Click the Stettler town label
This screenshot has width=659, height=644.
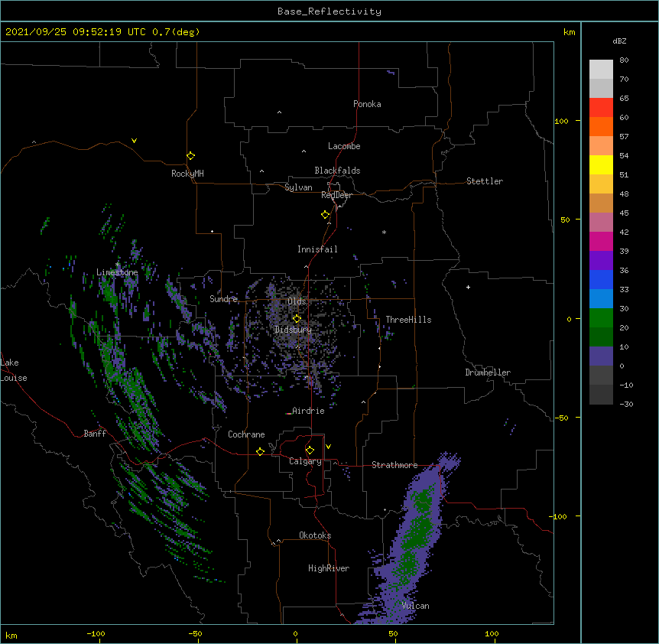click(485, 181)
